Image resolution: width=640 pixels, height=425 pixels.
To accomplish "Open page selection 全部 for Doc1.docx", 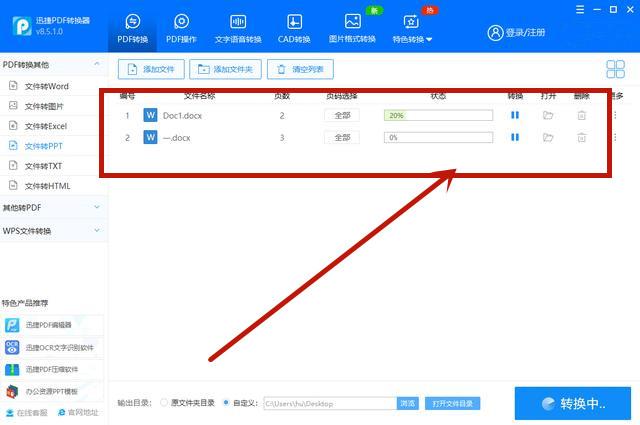I will click(x=342, y=116).
